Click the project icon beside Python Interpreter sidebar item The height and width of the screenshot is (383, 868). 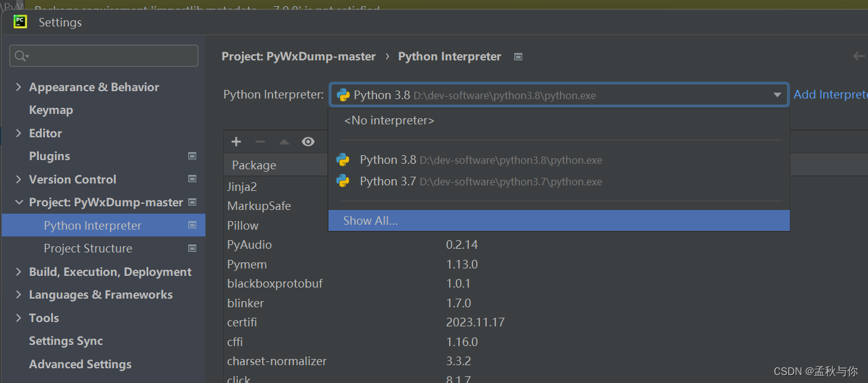193,225
